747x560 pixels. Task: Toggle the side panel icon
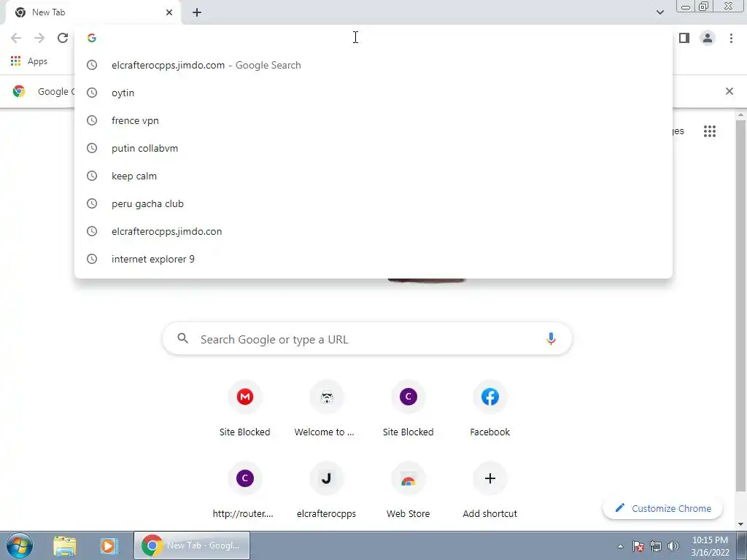point(684,38)
